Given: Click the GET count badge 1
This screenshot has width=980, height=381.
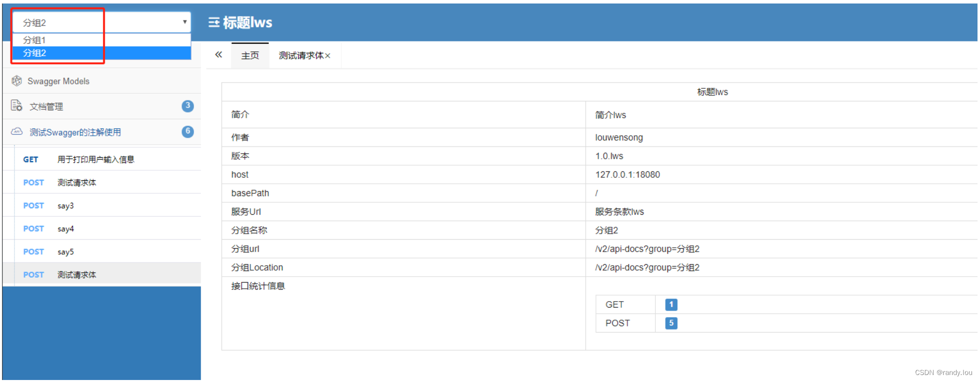Looking at the screenshot, I should 671,305.
